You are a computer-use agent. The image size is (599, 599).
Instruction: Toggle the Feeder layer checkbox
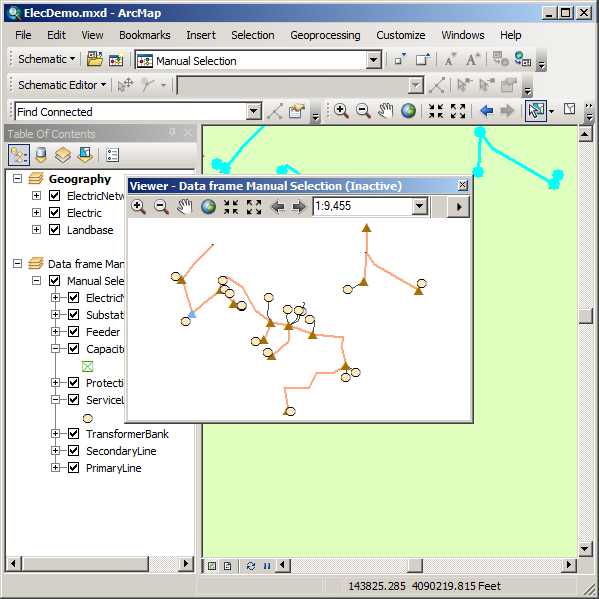tap(73, 332)
